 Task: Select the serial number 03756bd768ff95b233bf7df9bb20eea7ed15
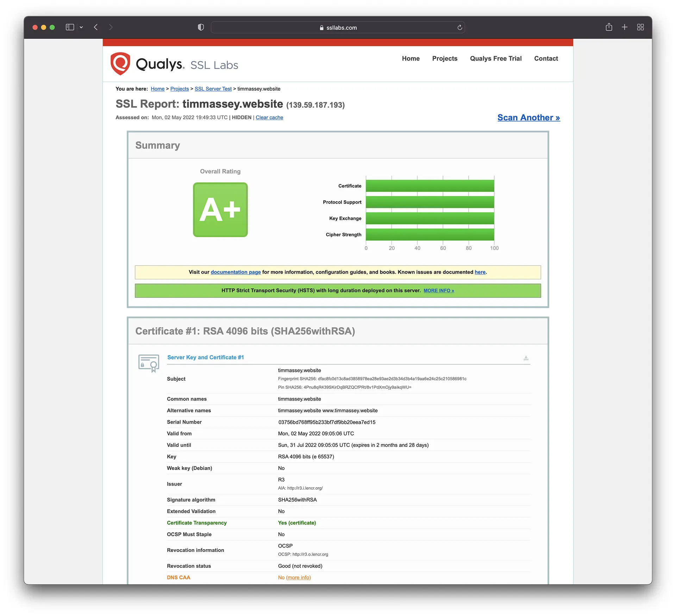[327, 422]
